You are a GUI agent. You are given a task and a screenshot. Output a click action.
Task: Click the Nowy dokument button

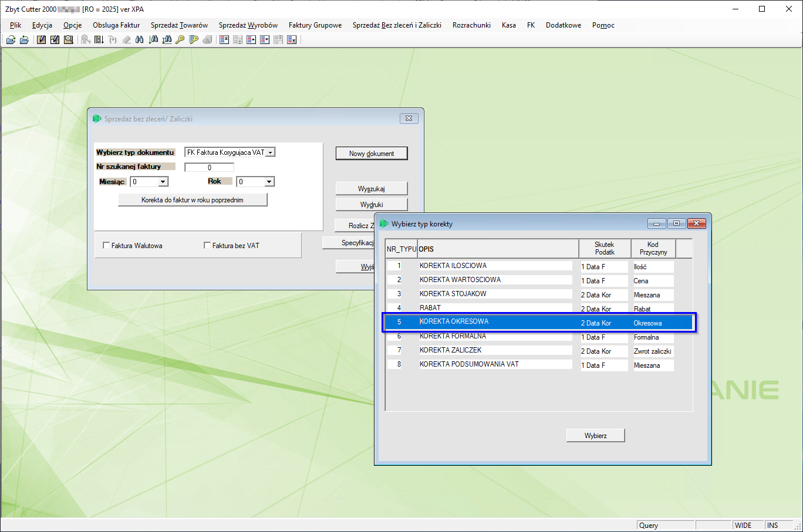[x=372, y=153]
